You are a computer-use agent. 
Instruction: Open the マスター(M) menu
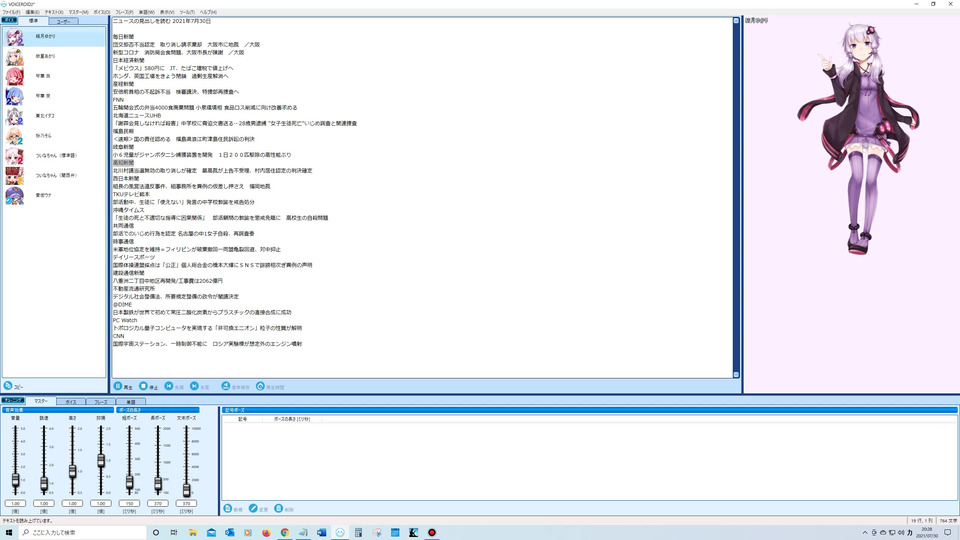[78, 12]
